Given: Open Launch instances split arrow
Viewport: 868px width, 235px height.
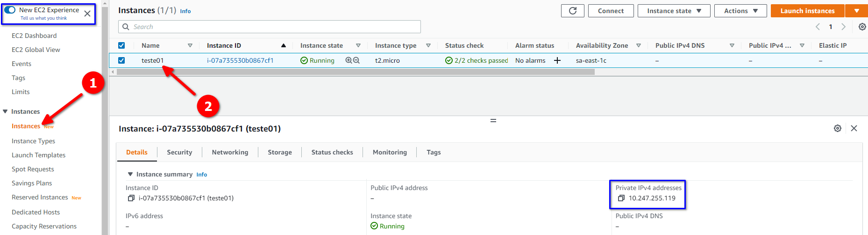Looking at the screenshot, I should coord(857,11).
